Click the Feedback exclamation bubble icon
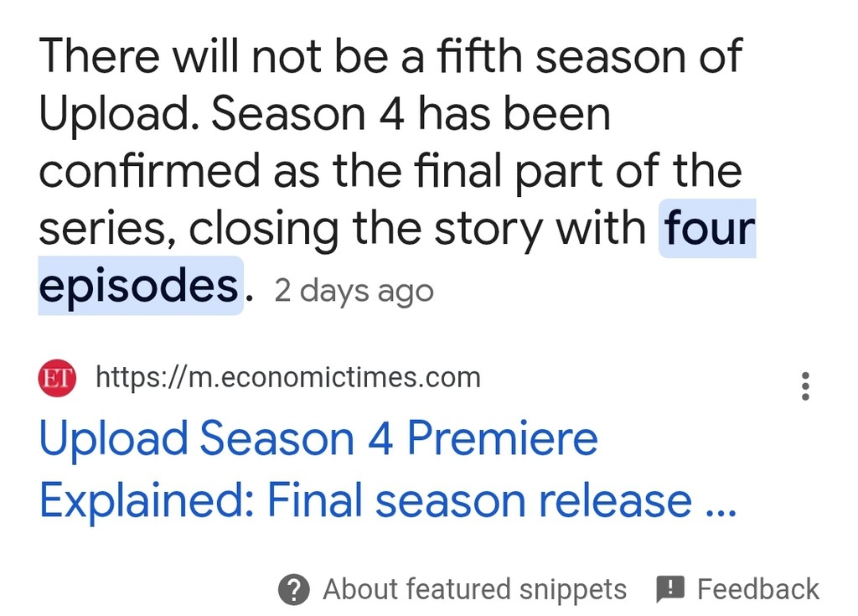This screenshot has width=858, height=616. point(669,590)
